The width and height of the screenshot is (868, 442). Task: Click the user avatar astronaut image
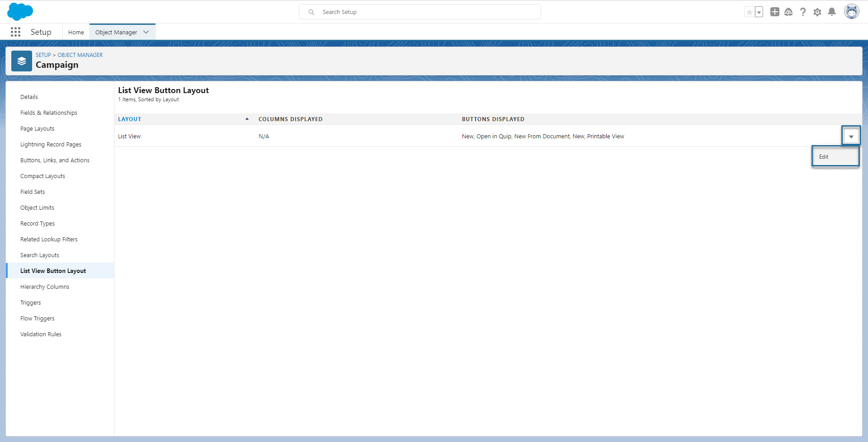(x=852, y=11)
